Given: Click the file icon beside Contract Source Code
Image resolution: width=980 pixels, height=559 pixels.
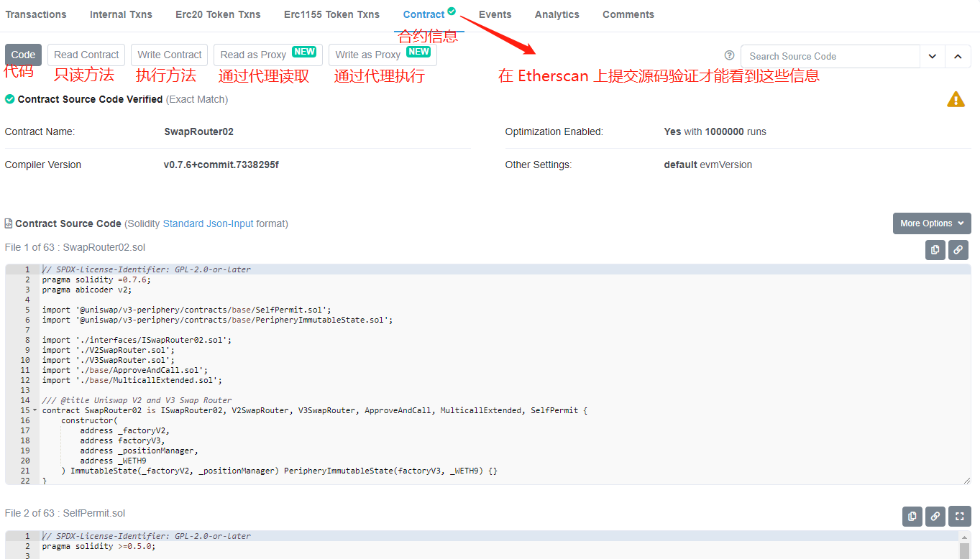Looking at the screenshot, I should 9,223.
